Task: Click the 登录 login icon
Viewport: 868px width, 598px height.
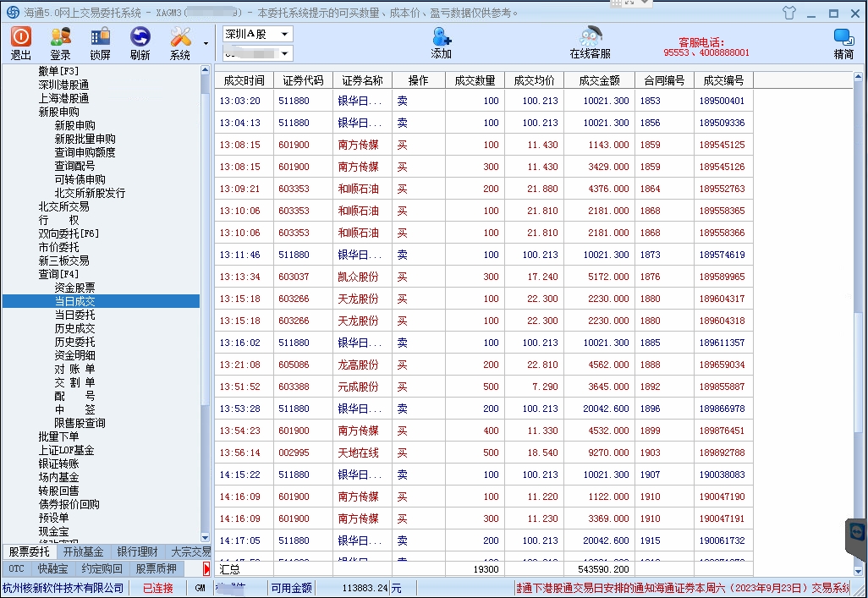Action: 60,42
